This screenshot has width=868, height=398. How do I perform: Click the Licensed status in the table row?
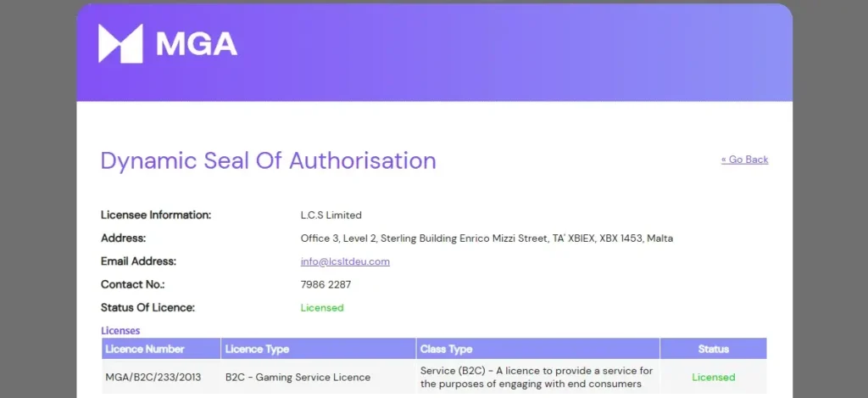pyautogui.click(x=714, y=378)
